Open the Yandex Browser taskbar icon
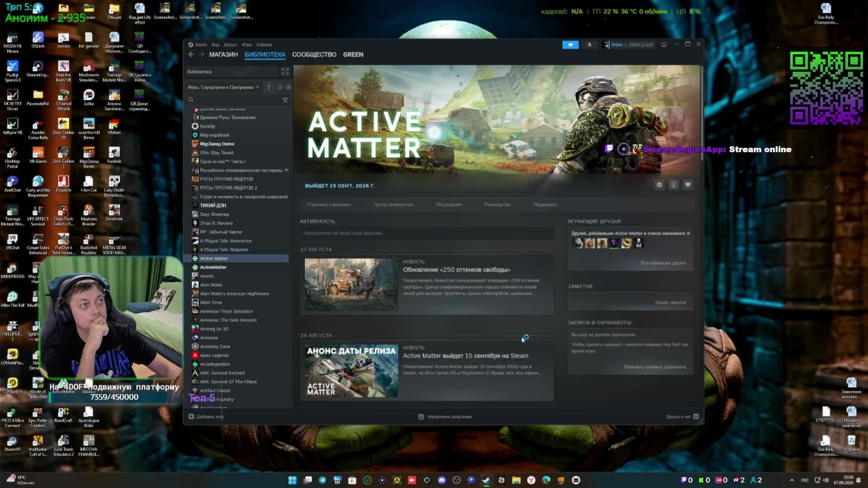The image size is (868, 488). 531,480
